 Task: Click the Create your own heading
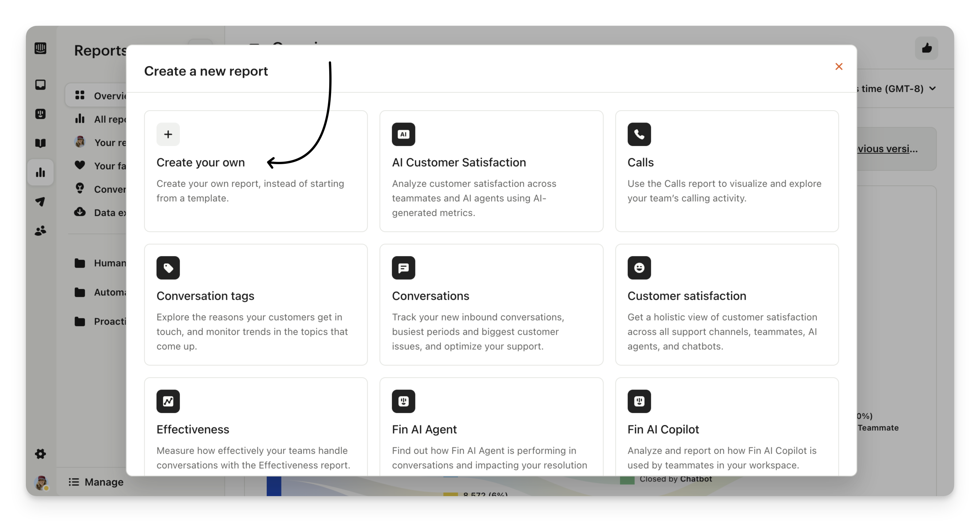click(x=200, y=162)
